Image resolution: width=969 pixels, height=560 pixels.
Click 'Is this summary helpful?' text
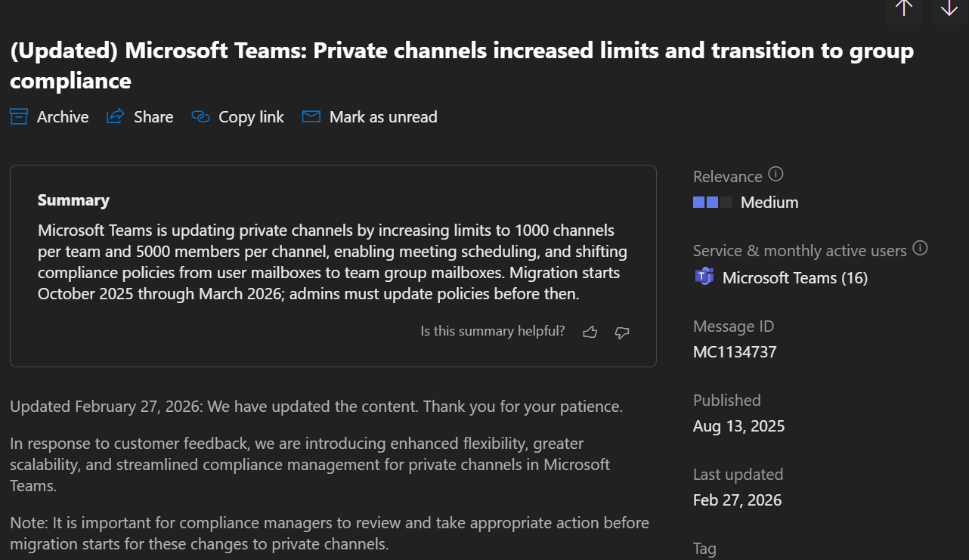[x=493, y=331]
